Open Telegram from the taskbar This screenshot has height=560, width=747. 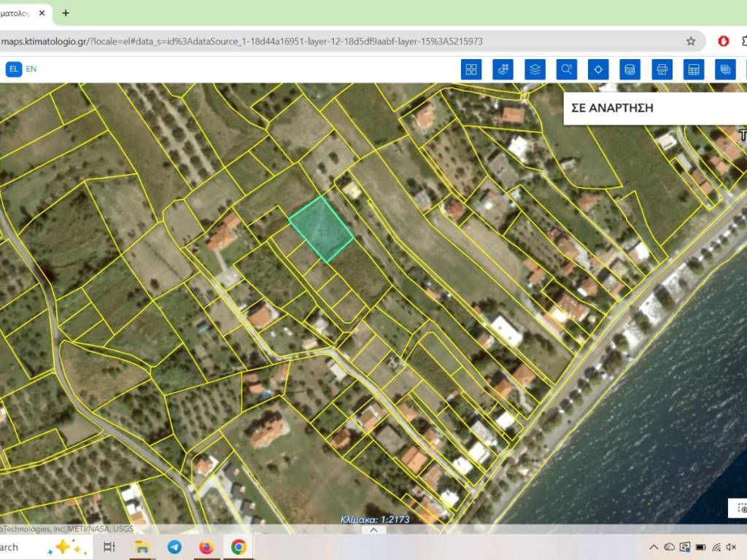[174, 547]
